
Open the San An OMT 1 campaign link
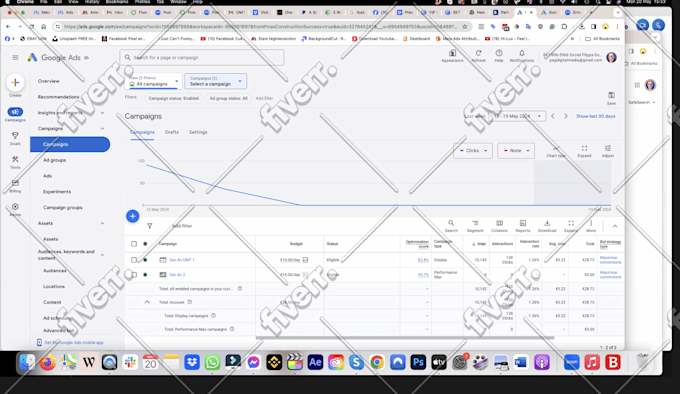click(x=182, y=260)
